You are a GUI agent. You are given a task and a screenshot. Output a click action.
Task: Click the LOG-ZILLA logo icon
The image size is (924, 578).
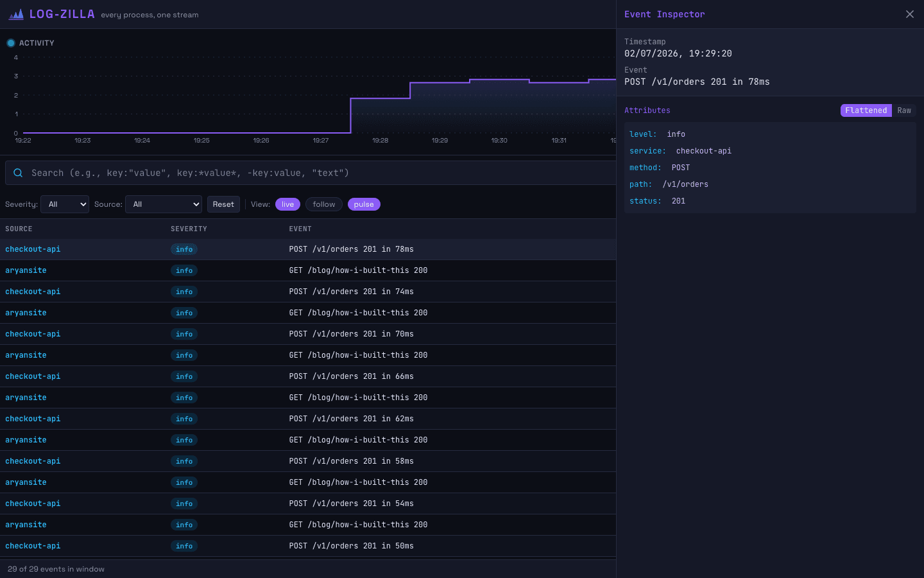click(16, 14)
